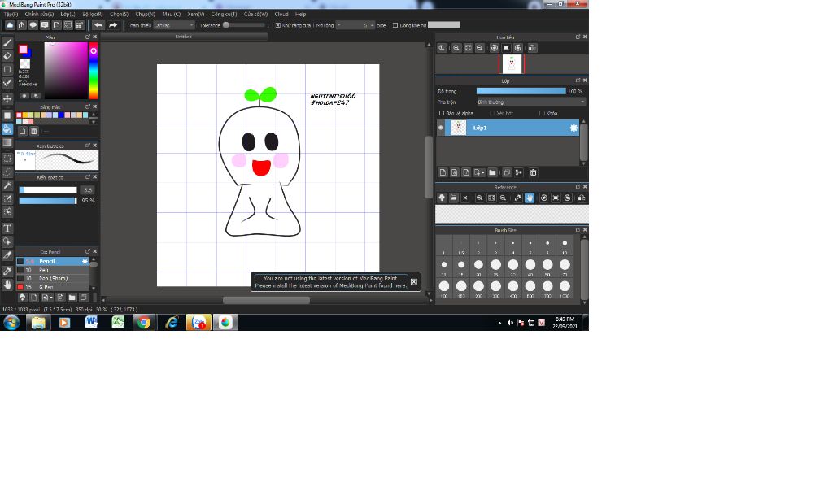Toggle visibility of Lớp1 layer
The image size is (833, 504).
440,128
